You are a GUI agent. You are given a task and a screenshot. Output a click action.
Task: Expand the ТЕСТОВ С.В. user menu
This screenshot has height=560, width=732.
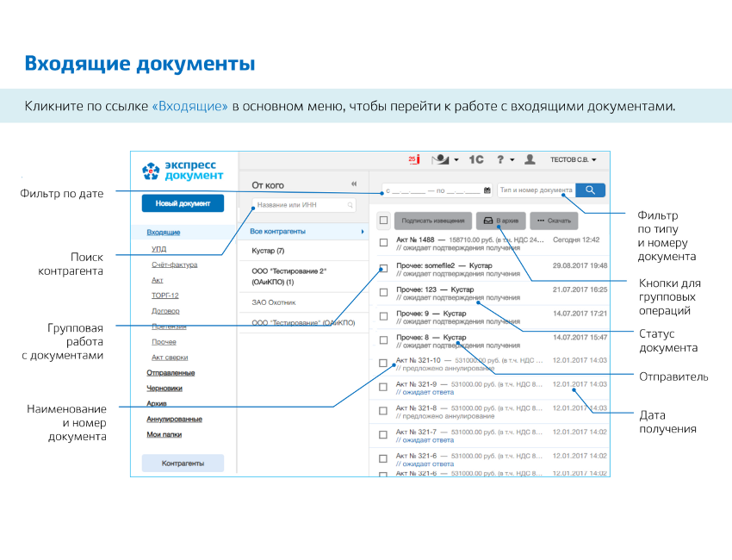[574, 159]
